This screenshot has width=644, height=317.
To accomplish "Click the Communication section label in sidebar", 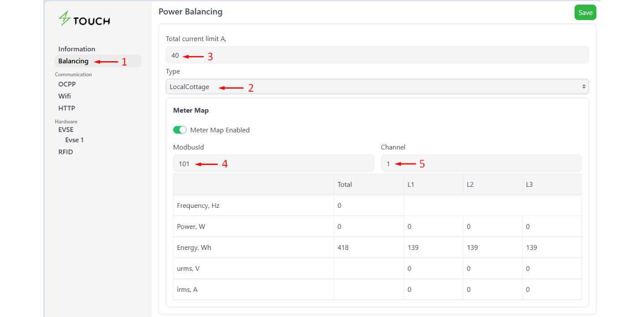I will [x=73, y=74].
